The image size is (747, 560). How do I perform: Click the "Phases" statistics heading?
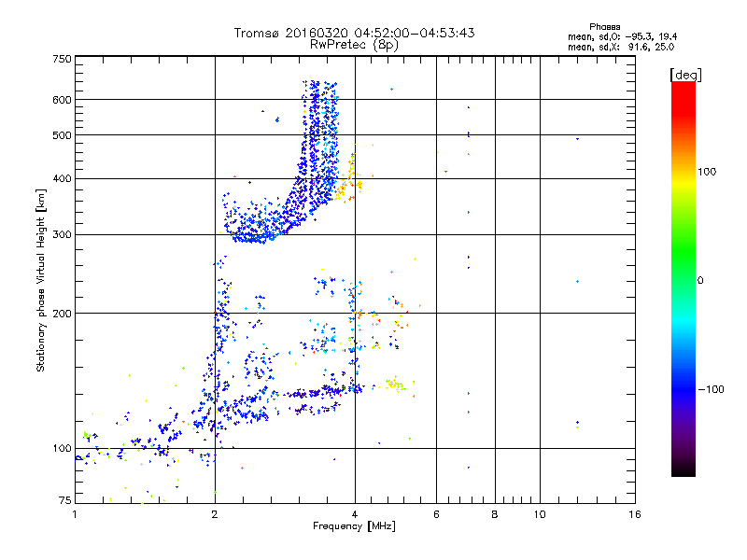(604, 27)
